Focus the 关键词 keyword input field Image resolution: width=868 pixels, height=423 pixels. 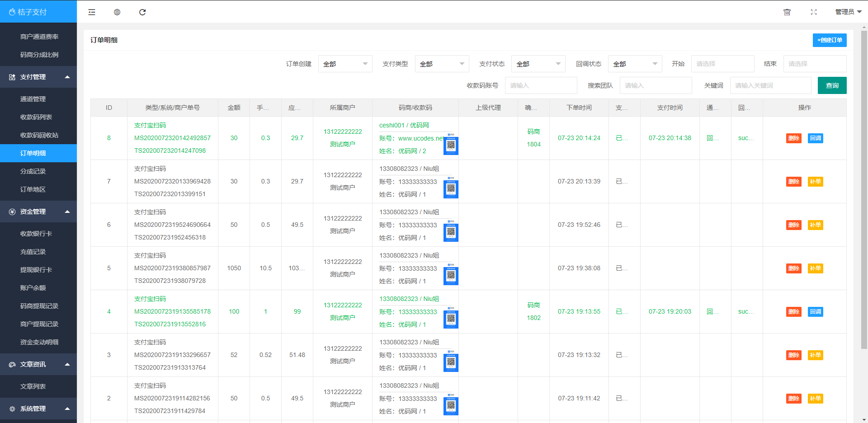[770, 85]
